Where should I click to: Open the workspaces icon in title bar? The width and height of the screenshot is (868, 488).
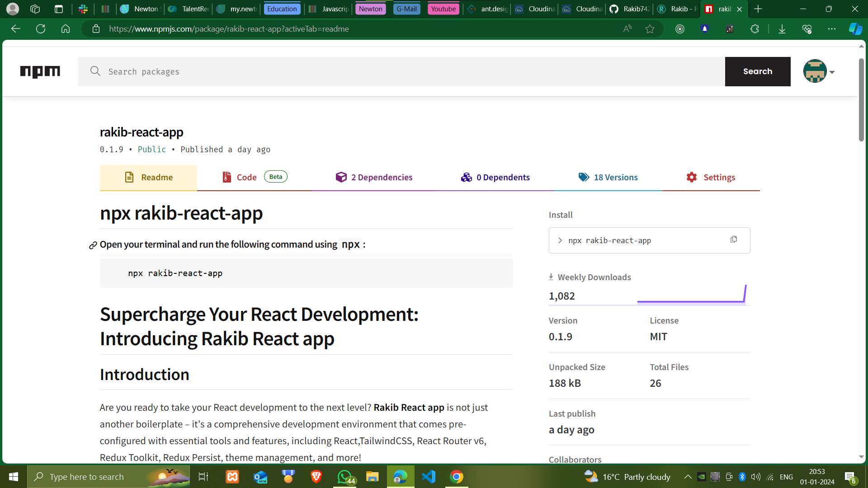[35, 9]
